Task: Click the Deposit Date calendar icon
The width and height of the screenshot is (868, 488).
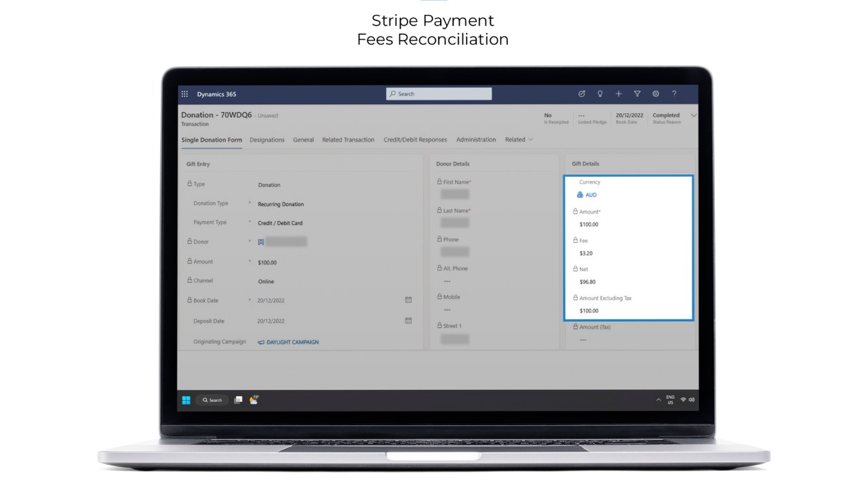Action: click(x=408, y=321)
